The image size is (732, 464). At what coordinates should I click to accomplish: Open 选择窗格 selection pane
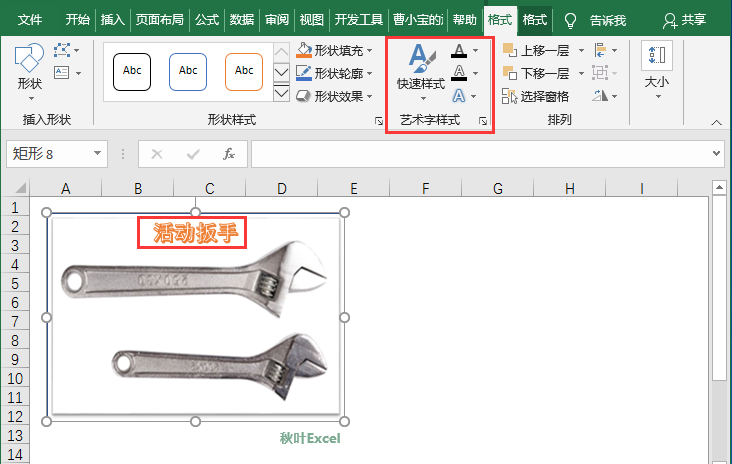tap(536, 96)
